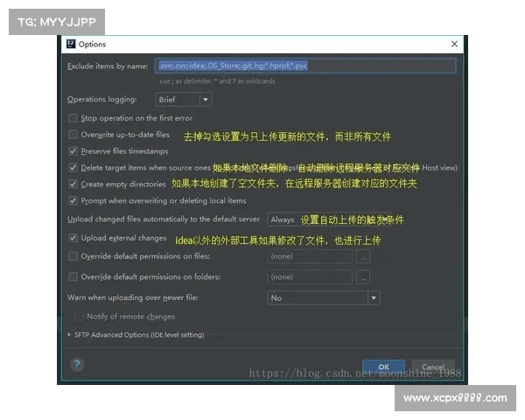Open the Operations logging dropdown
The height and width of the screenshot is (420, 525).
[x=183, y=100]
